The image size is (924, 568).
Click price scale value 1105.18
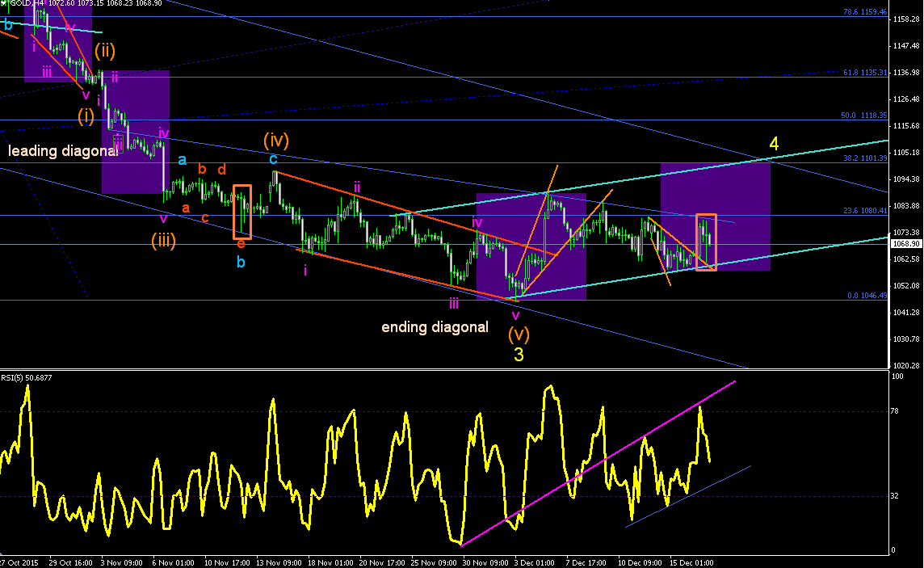tap(906, 153)
